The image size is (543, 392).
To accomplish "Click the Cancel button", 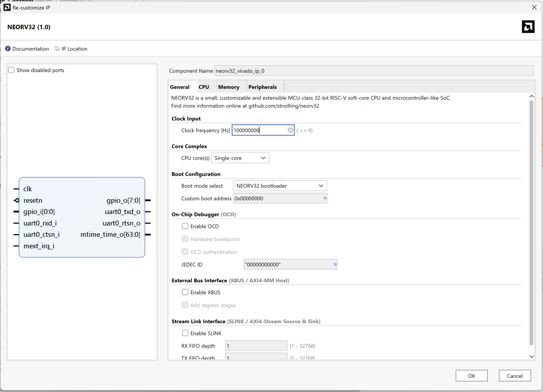I will (514, 376).
